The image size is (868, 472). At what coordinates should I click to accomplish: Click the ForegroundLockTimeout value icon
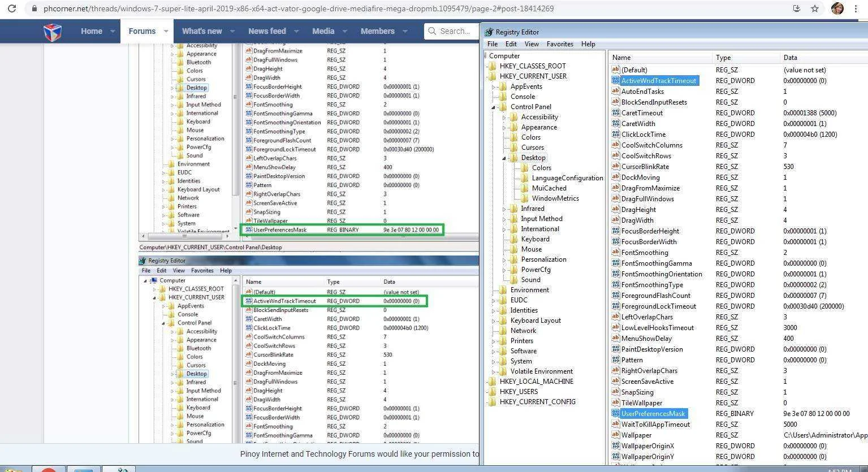coord(616,306)
